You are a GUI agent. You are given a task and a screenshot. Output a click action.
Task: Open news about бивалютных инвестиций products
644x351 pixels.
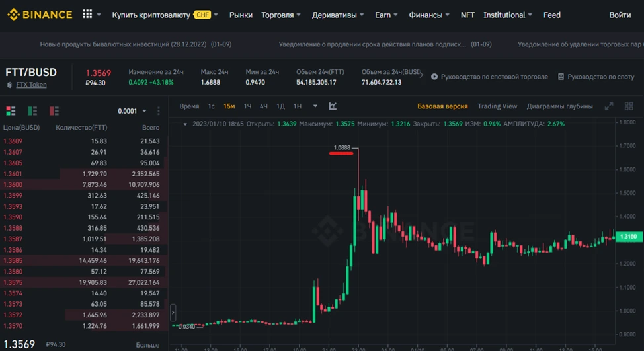coord(136,44)
